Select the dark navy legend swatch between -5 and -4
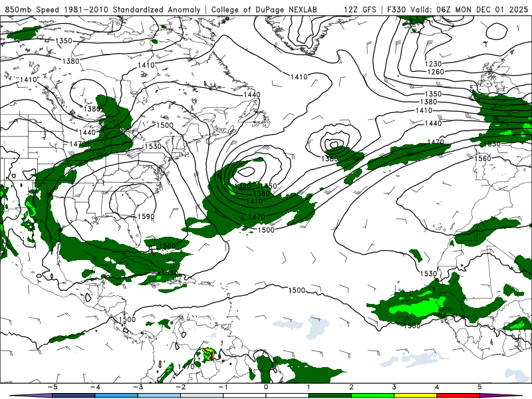 74,396
